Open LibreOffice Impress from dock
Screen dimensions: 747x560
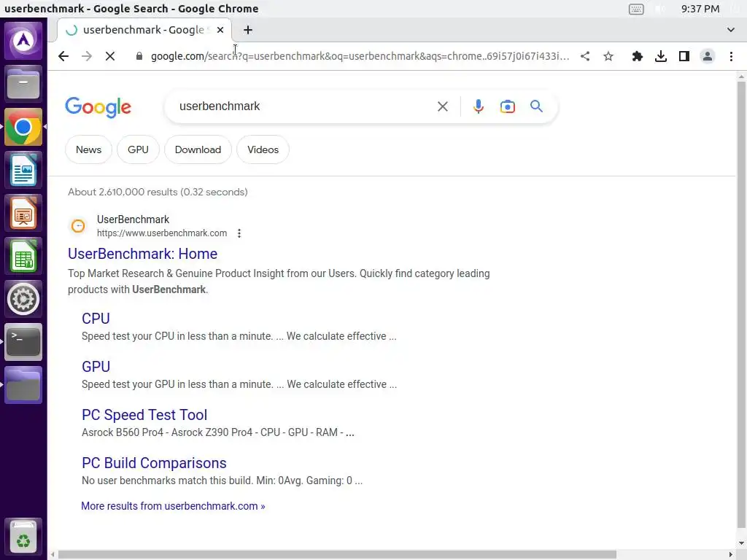click(23, 213)
